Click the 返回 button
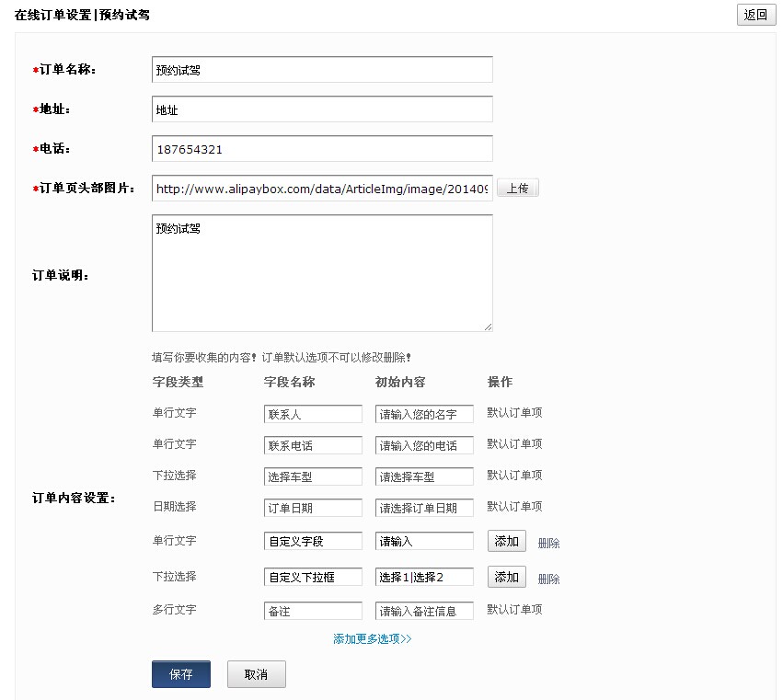This screenshot has width=783, height=700. point(756,15)
